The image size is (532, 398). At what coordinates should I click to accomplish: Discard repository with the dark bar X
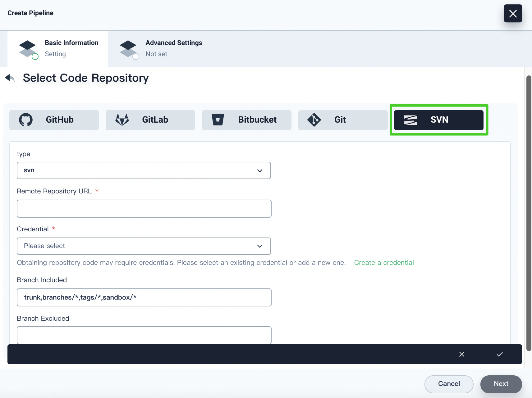tap(462, 354)
